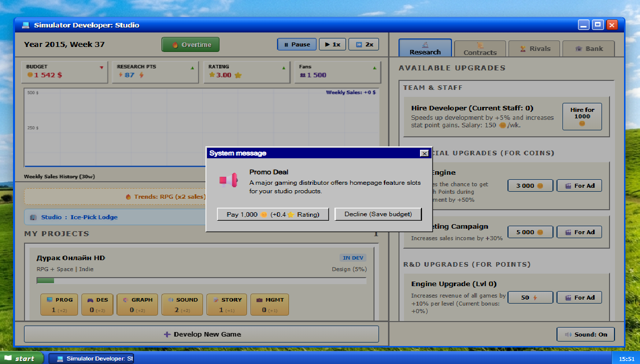The height and width of the screenshot is (364, 640).
Task: Select the SOUND stat chip
Action: (x=182, y=305)
